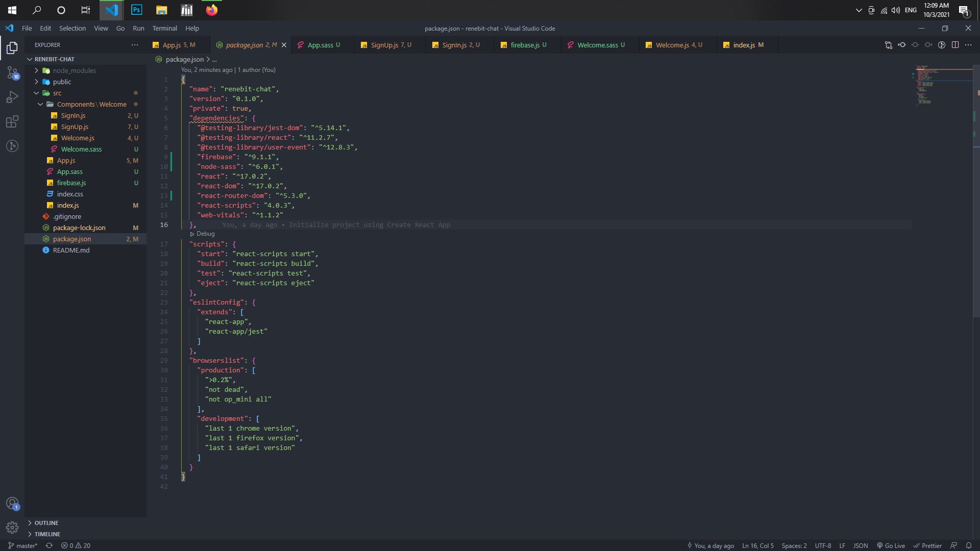Open the Explorer view in activity bar
Image resolution: width=980 pixels, height=551 pixels.
(x=12, y=48)
